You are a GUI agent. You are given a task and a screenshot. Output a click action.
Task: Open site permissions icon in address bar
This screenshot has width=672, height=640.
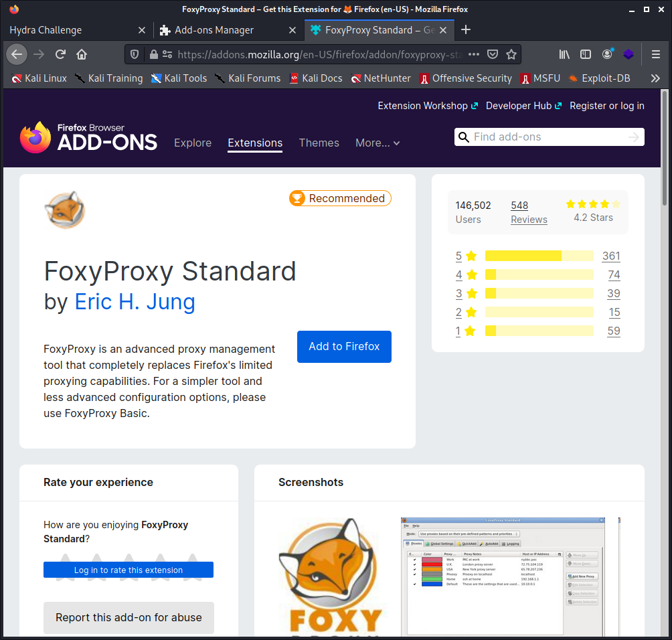coord(167,54)
